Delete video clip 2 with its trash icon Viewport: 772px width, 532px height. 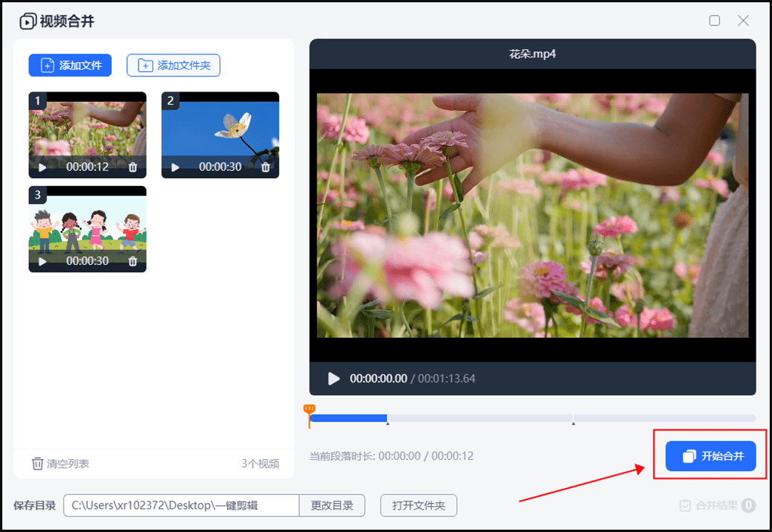pos(265,167)
